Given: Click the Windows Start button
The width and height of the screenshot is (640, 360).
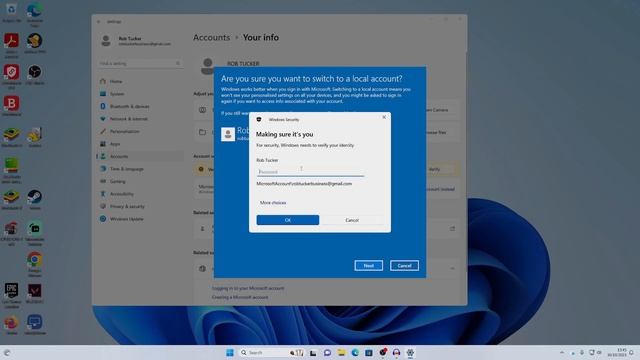Looking at the screenshot, I should pos(230,353).
